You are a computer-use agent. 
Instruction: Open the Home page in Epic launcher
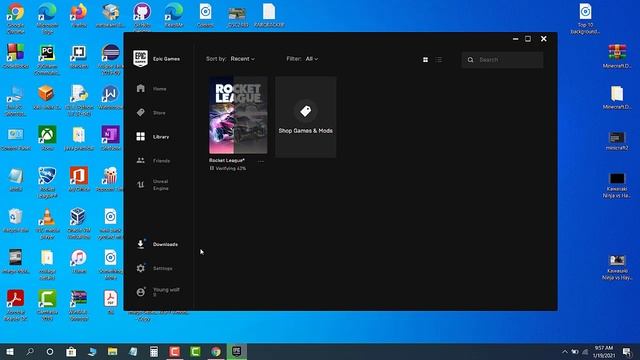click(151, 89)
